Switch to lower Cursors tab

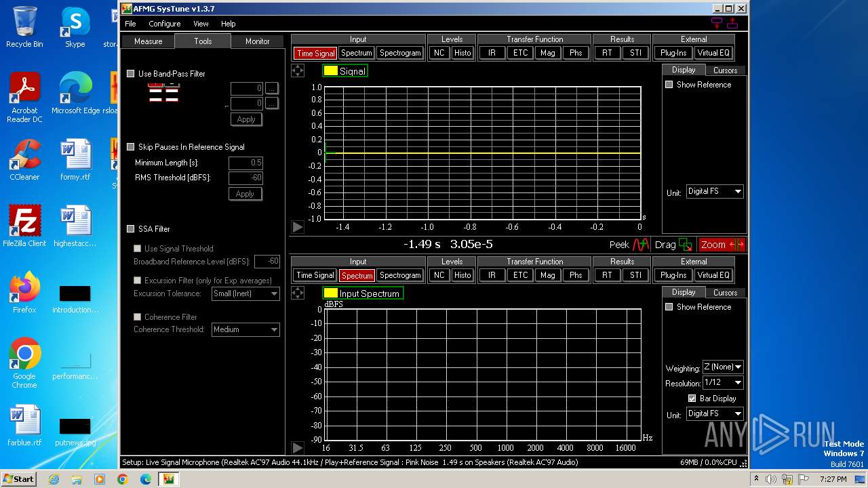[x=725, y=293]
